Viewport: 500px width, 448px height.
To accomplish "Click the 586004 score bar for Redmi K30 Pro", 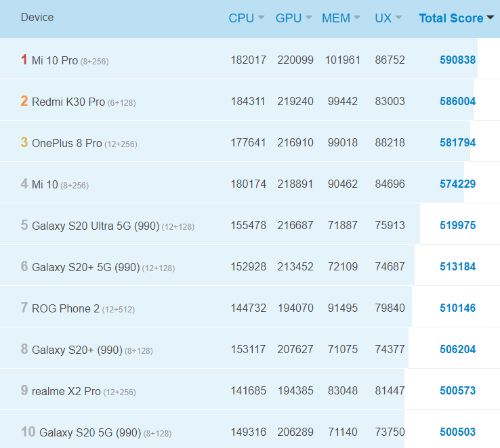I will (x=457, y=102).
